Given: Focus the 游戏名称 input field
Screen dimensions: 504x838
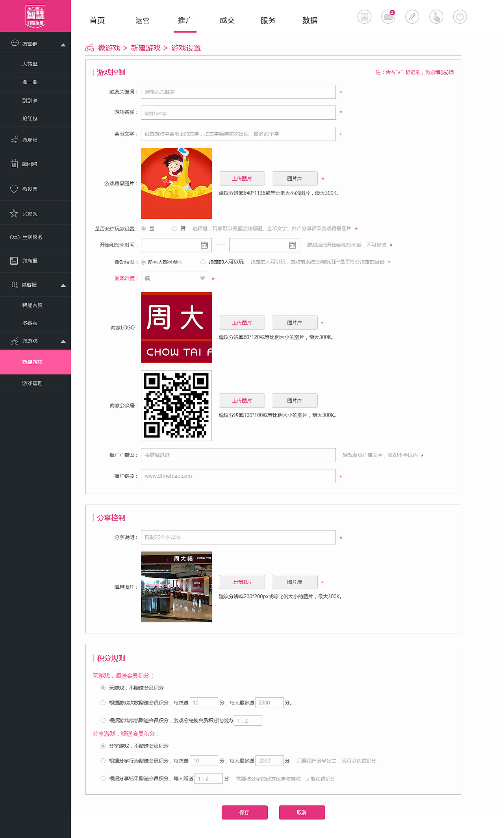Looking at the screenshot, I should pyautogui.click(x=238, y=113).
